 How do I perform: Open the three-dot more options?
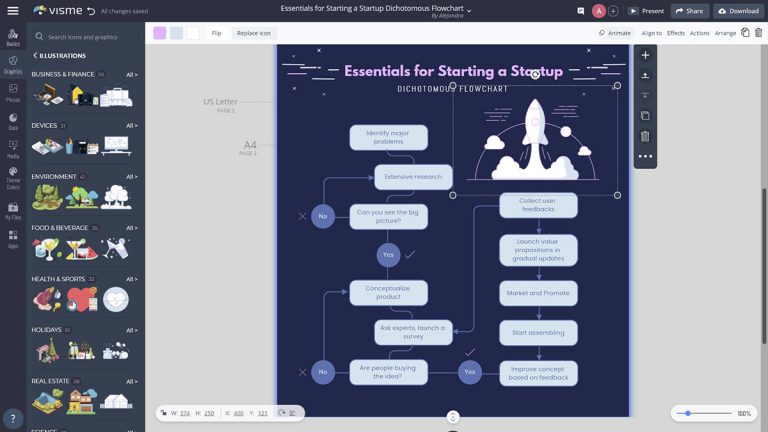point(645,156)
